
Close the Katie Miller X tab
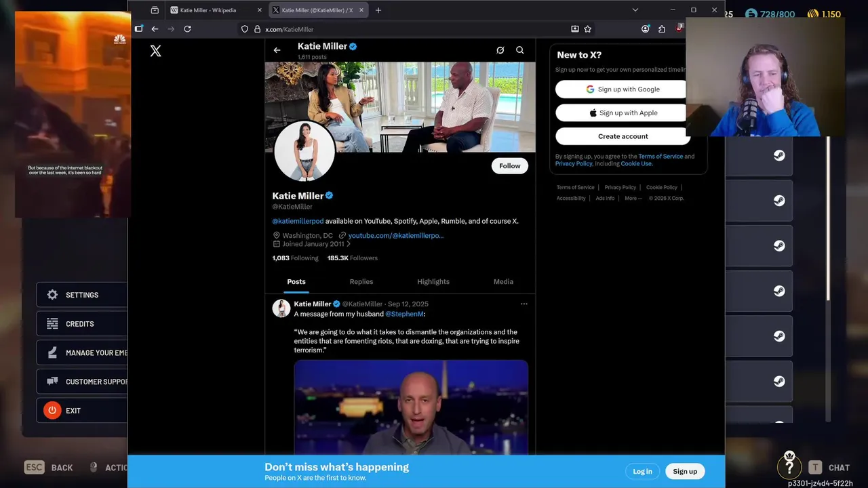(x=361, y=10)
